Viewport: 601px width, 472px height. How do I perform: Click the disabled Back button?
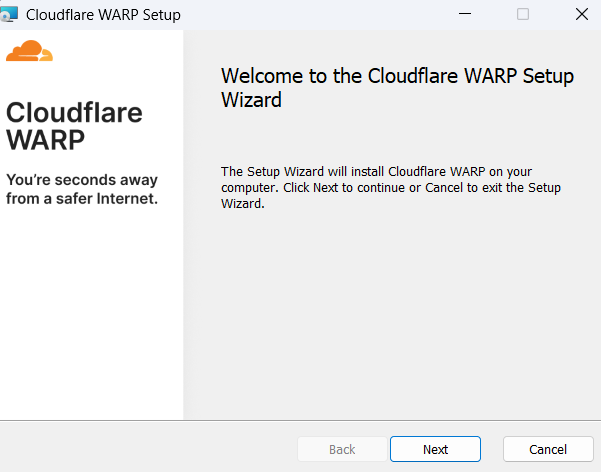click(x=342, y=449)
